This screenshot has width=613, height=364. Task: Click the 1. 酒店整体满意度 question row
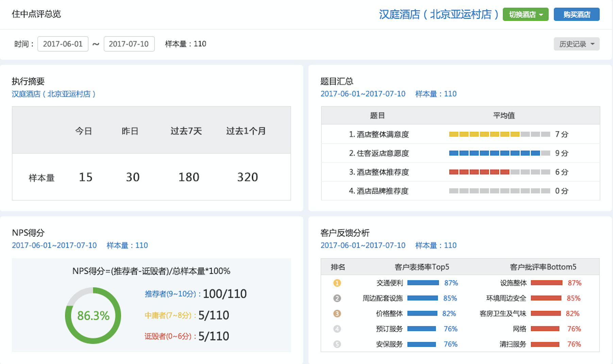[x=460, y=134]
